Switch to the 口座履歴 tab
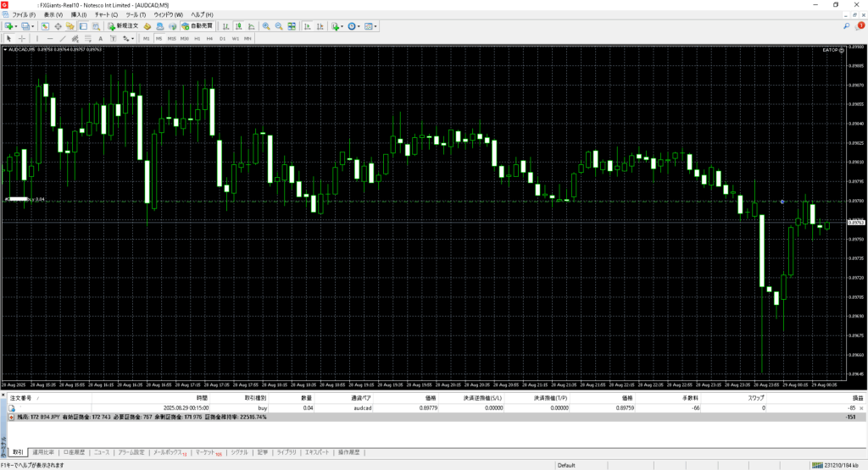Image resolution: width=868 pixels, height=470 pixels. tap(75, 452)
